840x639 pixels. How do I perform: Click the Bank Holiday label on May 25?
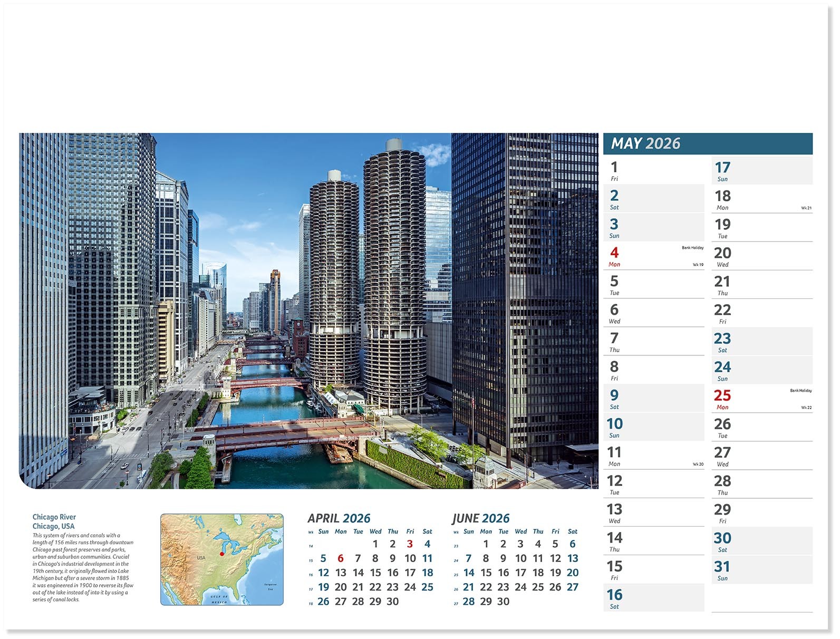pyautogui.click(x=800, y=391)
